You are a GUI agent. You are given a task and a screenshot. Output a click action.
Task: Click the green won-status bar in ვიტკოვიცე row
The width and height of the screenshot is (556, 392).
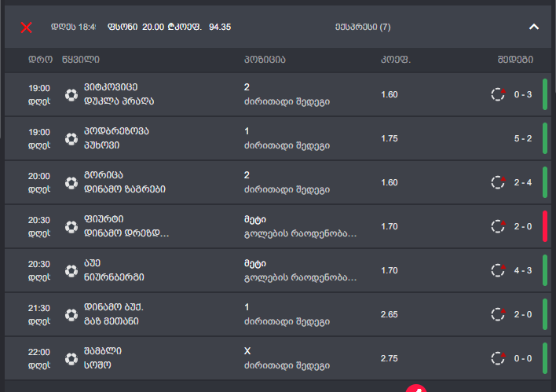pyautogui.click(x=545, y=94)
